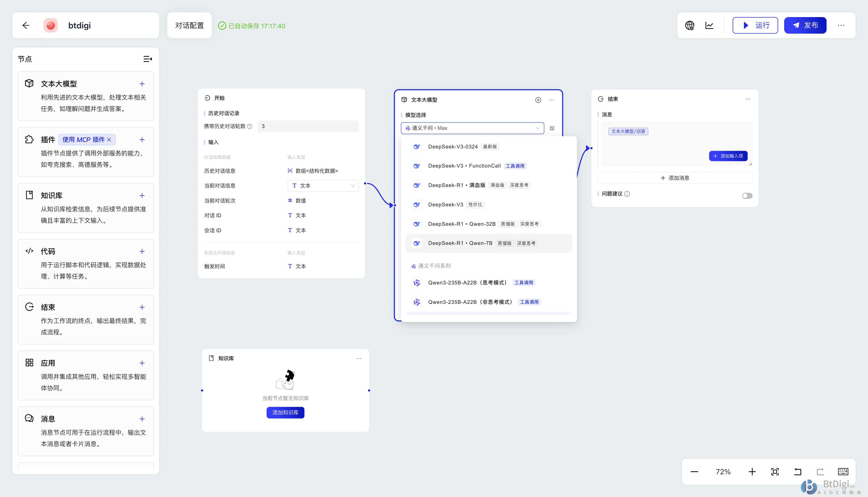Image resolution: width=868 pixels, height=497 pixels.
Task: Click 已自动保存 17:17:40 status
Action: (252, 26)
